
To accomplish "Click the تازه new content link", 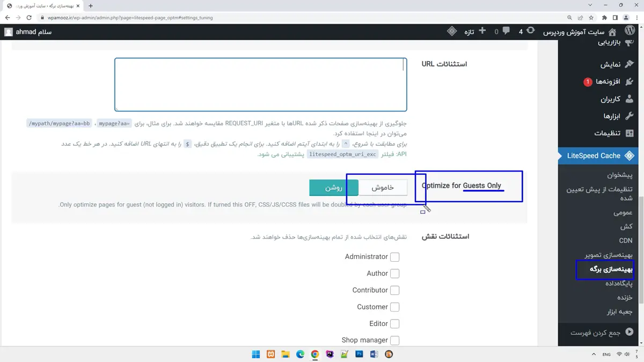I will tap(469, 32).
